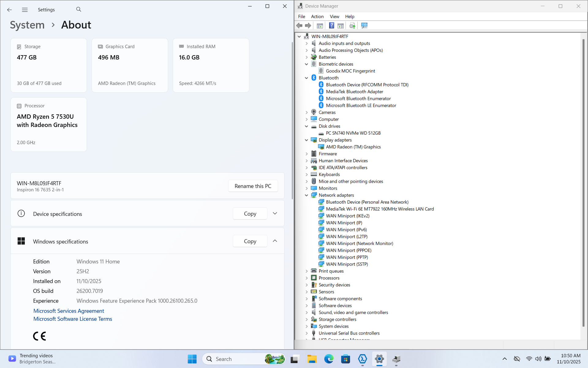Collapse the Windows specifications section

(275, 241)
